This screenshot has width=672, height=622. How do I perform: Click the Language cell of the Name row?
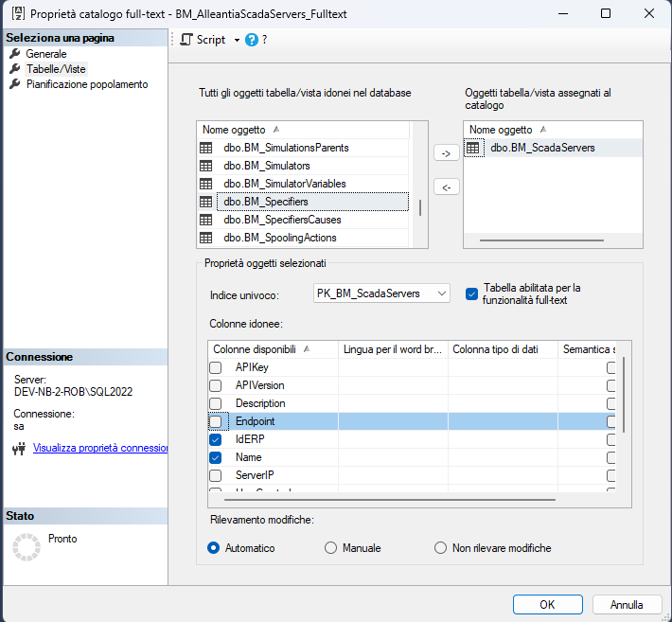pos(393,458)
